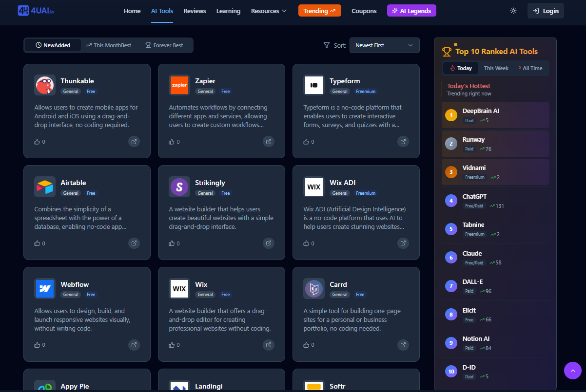Open the Wix card title
Image resolution: width=586 pixels, height=392 pixels.
pyautogui.click(x=201, y=284)
